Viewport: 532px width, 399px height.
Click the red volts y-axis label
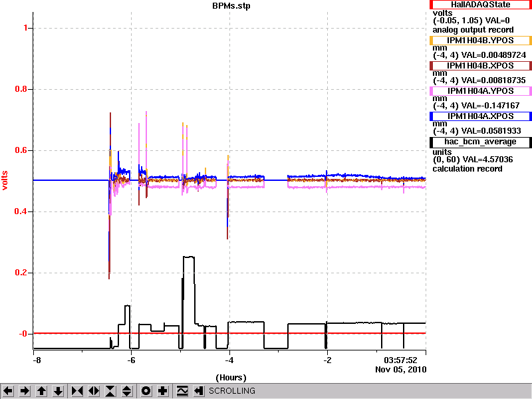pyautogui.click(x=5, y=180)
